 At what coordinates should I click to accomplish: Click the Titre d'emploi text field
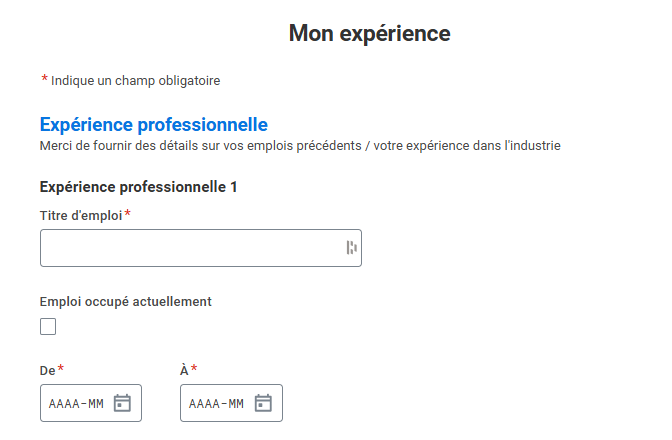pos(190,248)
